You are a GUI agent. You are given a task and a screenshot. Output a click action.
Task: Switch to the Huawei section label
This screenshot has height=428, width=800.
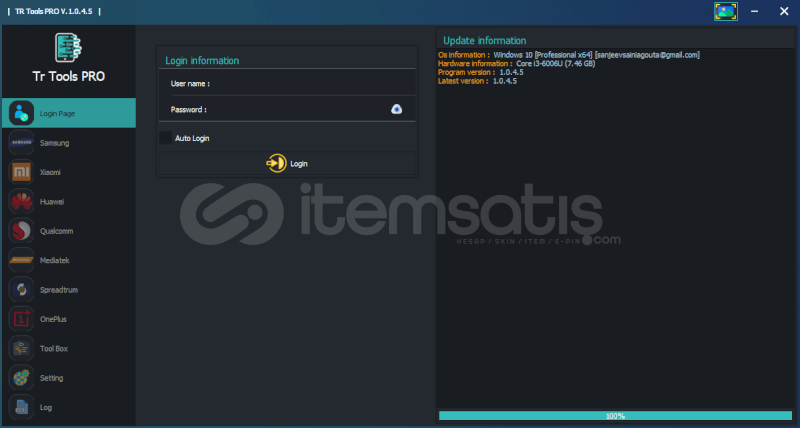click(x=52, y=202)
